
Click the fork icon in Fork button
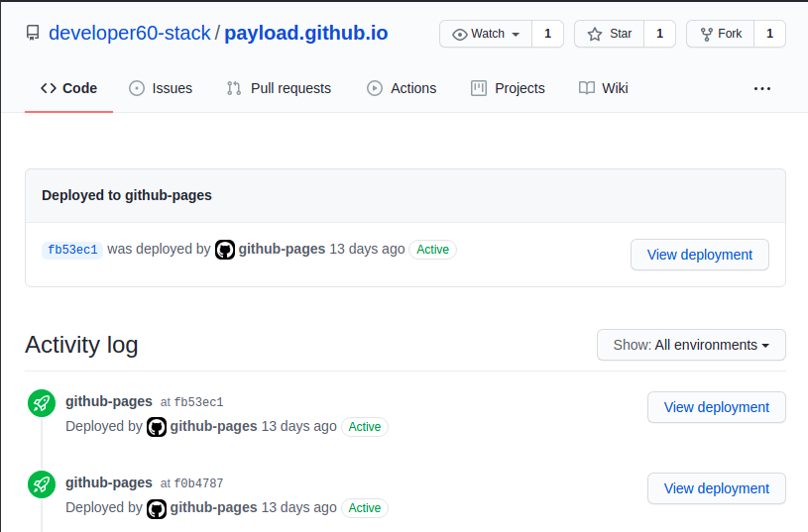tap(707, 34)
